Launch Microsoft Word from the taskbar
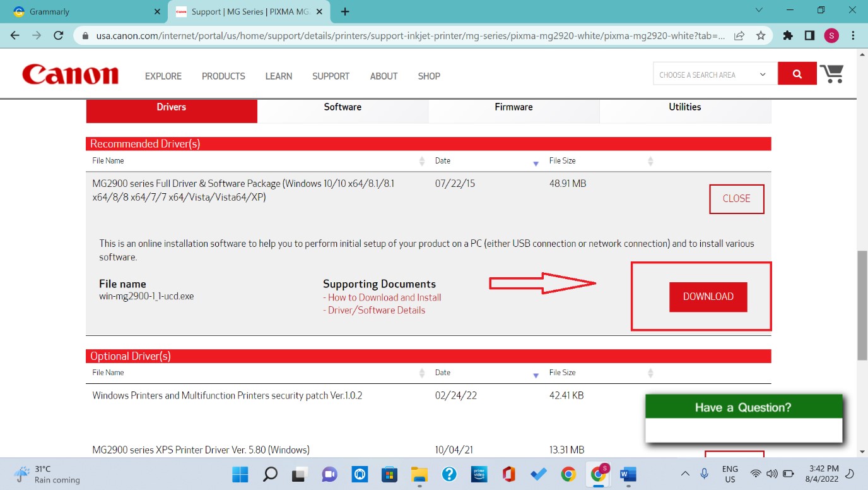The width and height of the screenshot is (868, 490). [628, 474]
